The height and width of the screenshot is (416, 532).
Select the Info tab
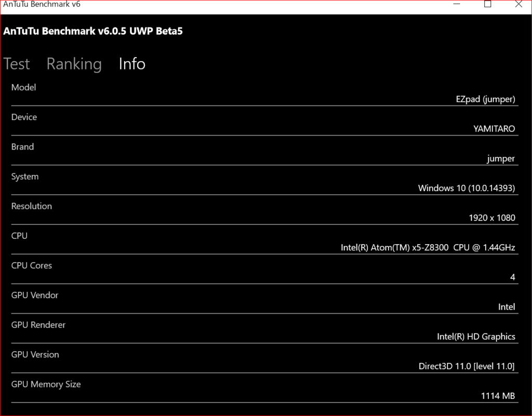[132, 64]
